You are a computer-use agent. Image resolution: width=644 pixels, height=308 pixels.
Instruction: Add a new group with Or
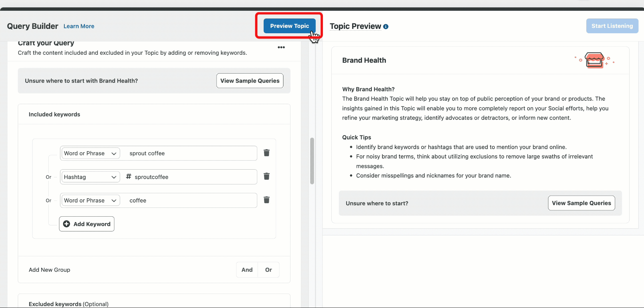click(269, 270)
